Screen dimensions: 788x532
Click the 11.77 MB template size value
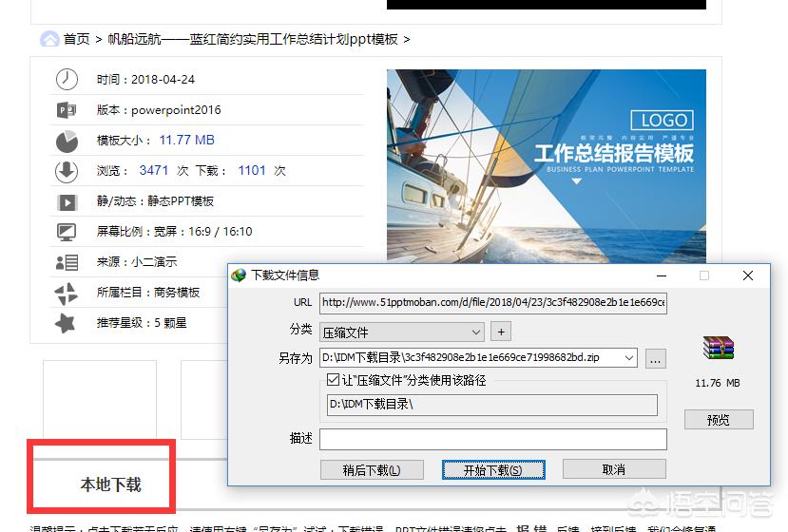point(187,141)
